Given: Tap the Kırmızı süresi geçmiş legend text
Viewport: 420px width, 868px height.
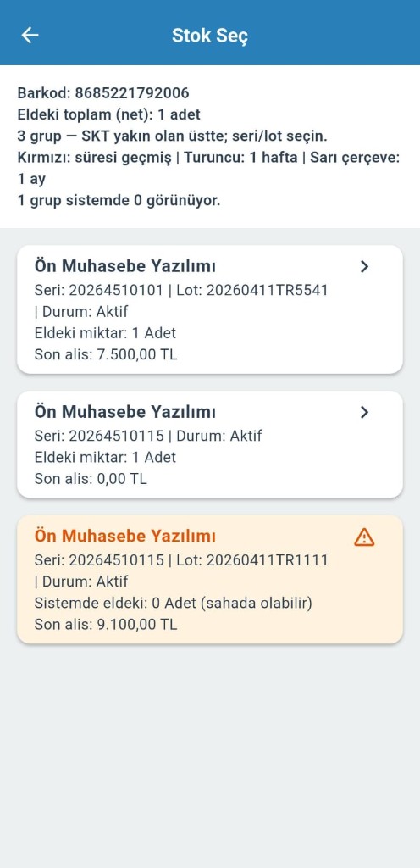Looking at the screenshot, I should (96, 158).
